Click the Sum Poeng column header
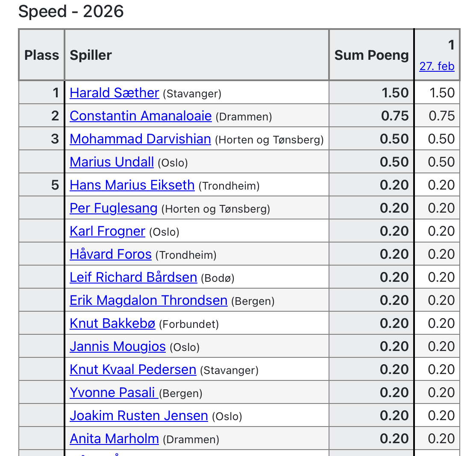 click(371, 55)
